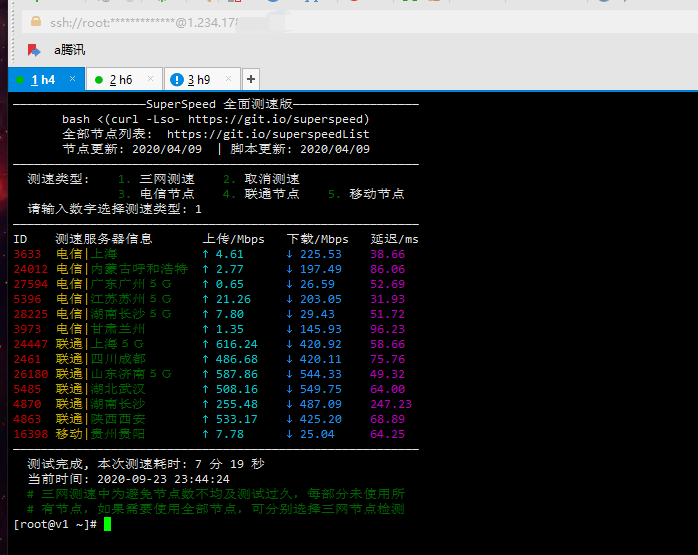Click the 下载/Mbps column header

[317, 239]
